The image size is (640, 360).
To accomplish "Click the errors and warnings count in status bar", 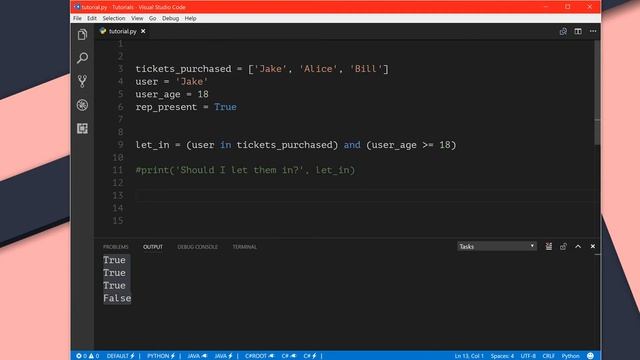I will [87, 356].
